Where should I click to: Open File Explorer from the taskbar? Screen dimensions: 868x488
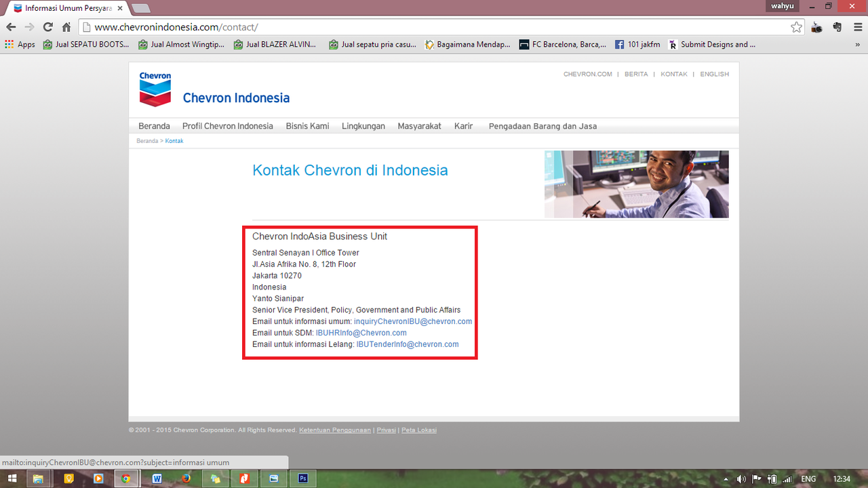point(38,479)
